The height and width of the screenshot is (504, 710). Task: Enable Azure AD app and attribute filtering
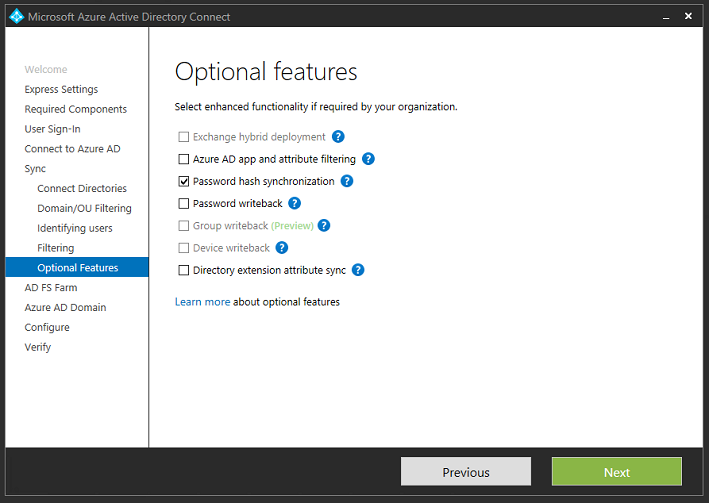[184, 159]
